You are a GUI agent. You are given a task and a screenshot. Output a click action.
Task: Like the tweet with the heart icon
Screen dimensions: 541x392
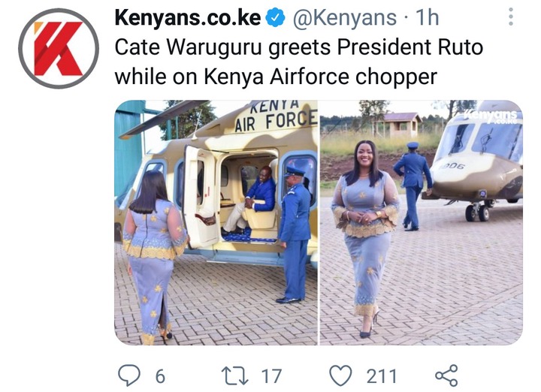tap(341, 375)
